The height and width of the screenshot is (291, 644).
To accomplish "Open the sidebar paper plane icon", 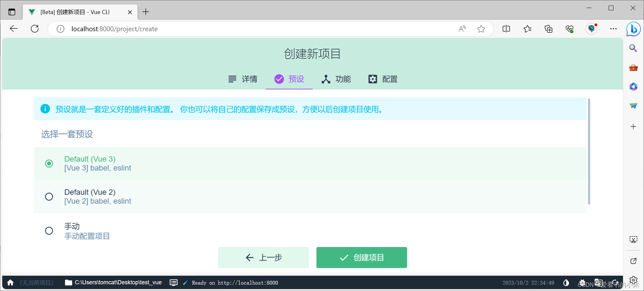I will pos(633,106).
